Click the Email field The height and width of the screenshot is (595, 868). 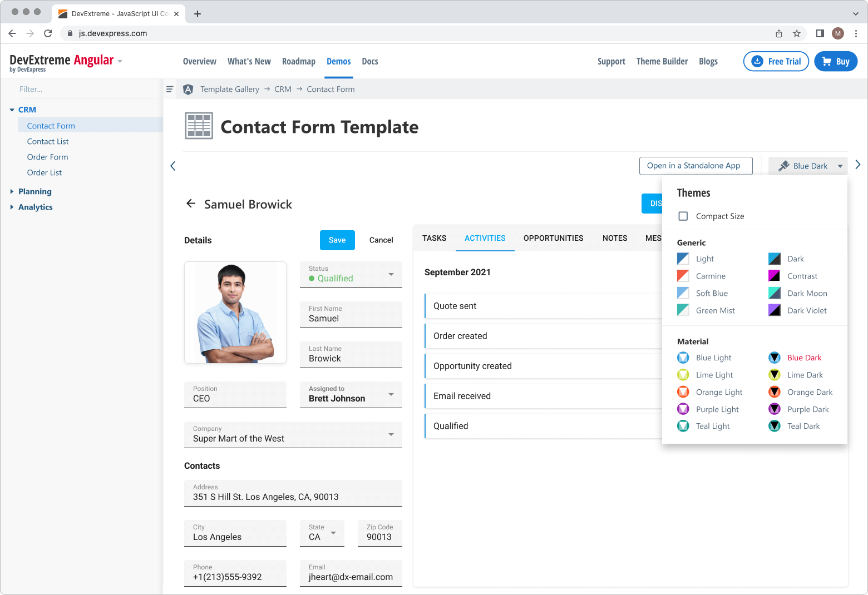tap(351, 573)
